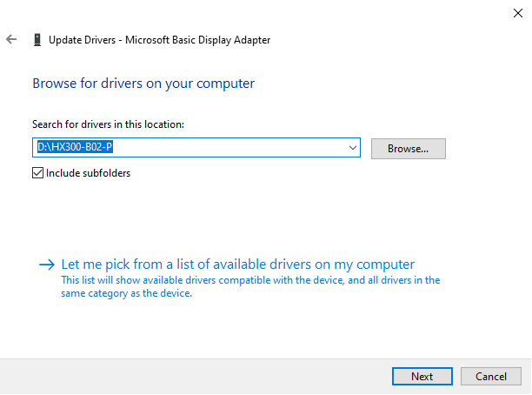532x395 pixels.
Task: Click the display adapter device icon in title
Action: coord(37,40)
